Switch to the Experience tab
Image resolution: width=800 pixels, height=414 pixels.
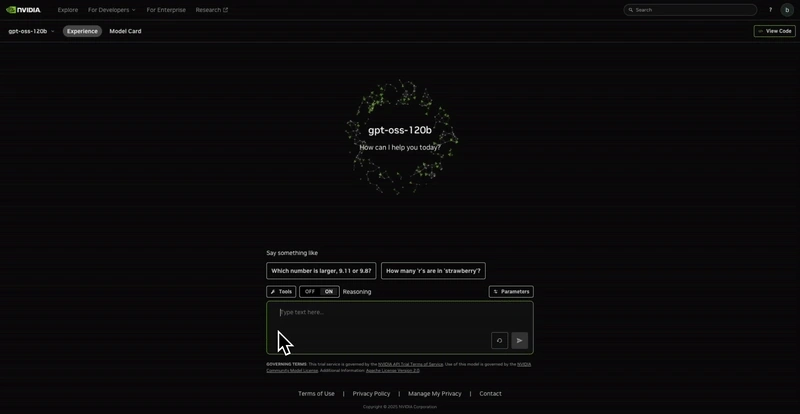tap(82, 31)
